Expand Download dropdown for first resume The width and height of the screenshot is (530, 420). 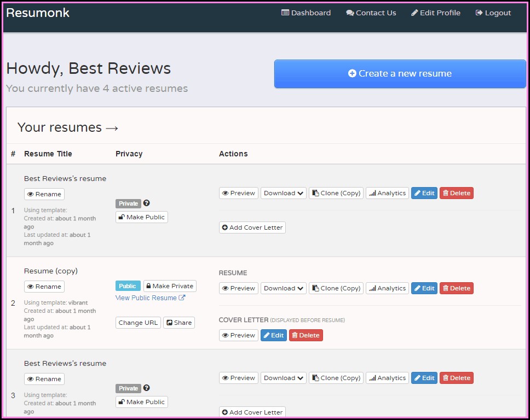click(283, 193)
